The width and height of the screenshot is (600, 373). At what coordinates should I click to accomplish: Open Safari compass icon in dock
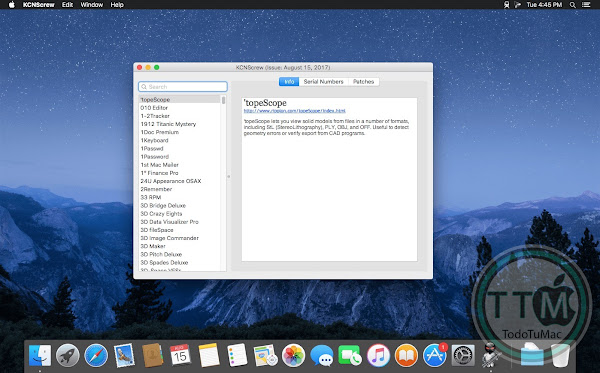click(x=96, y=355)
